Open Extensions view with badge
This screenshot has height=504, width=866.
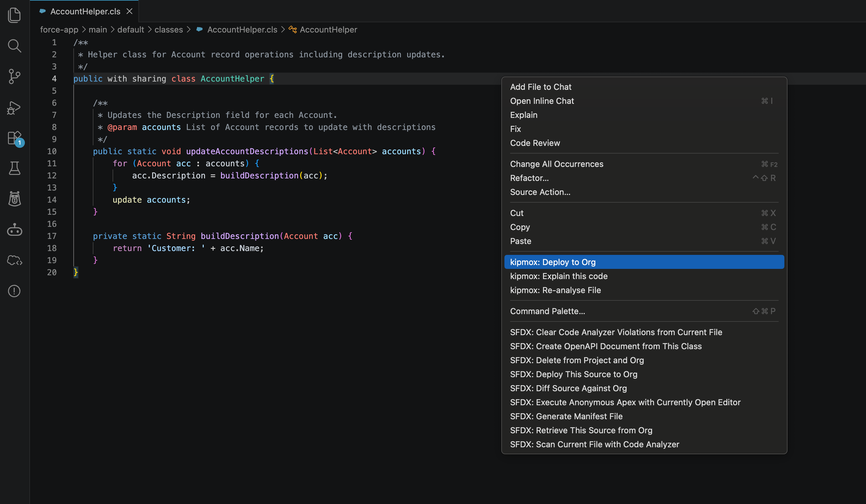pos(15,138)
